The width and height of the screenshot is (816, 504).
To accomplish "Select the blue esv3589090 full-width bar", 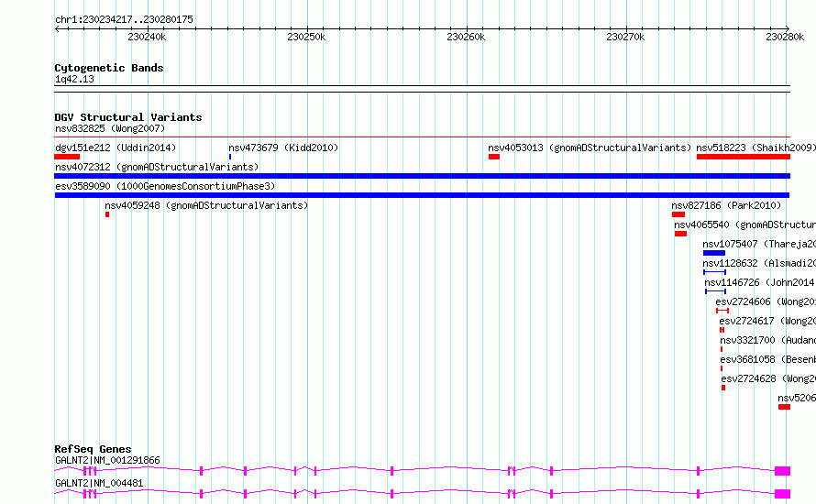I will (x=422, y=195).
